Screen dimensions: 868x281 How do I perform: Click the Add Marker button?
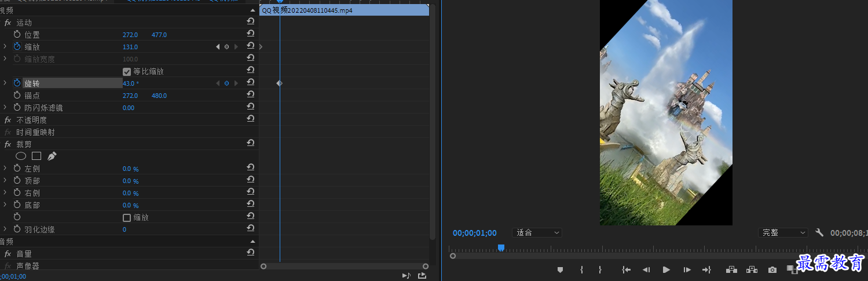pyautogui.click(x=560, y=270)
